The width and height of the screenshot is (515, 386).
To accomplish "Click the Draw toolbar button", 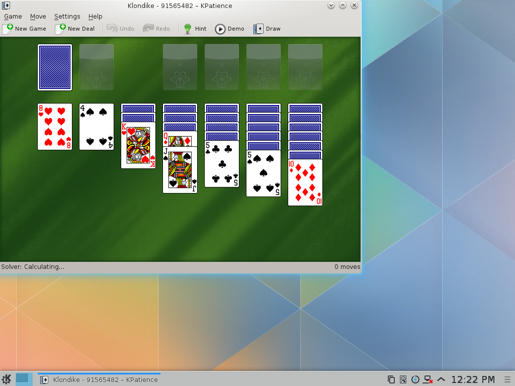I will pos(267,29).
